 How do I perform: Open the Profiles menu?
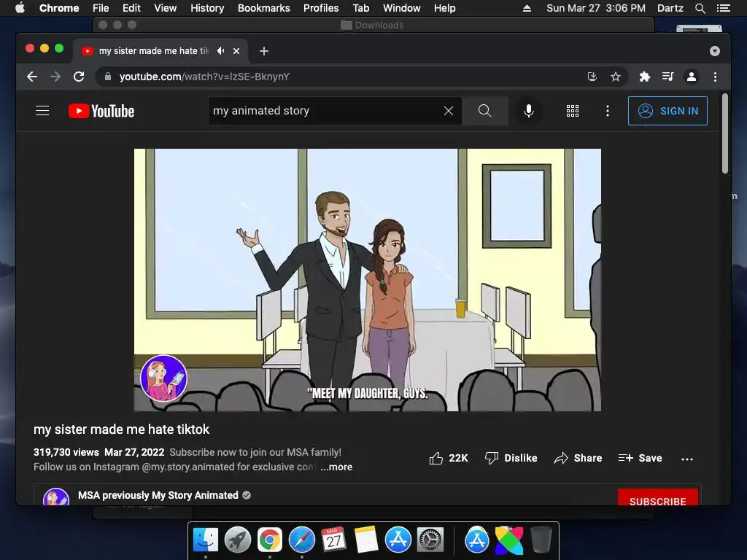(321, 8)
